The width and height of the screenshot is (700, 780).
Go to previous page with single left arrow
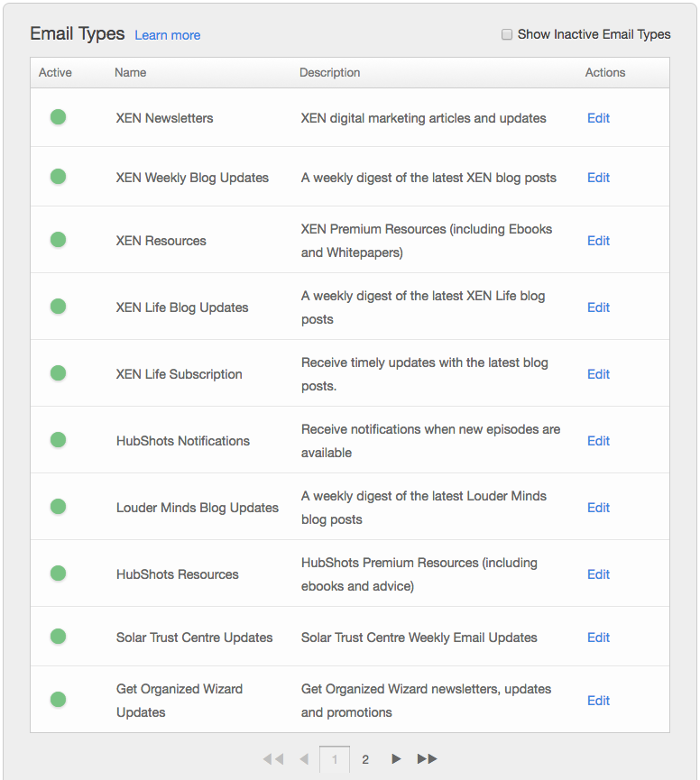(x=304, y=759)
